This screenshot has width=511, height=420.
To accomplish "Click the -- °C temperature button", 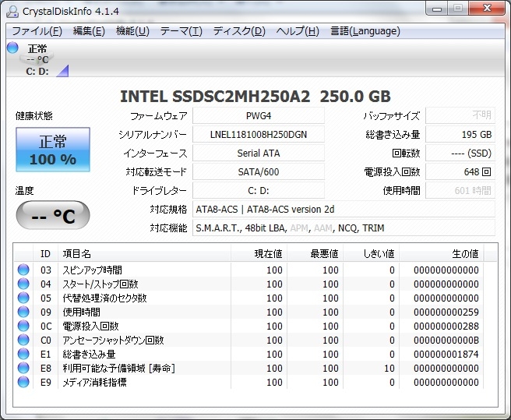I will pyautogui.click(x=53, y=216).
